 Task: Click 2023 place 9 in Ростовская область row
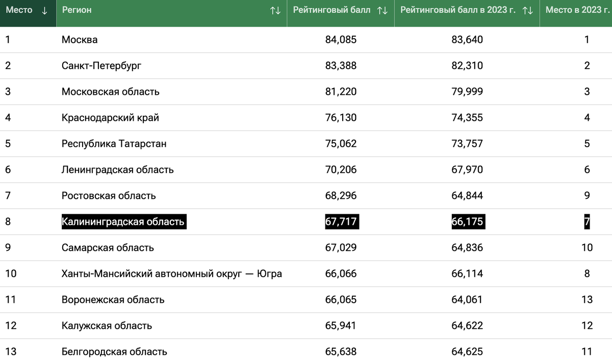tap(587, 196)
